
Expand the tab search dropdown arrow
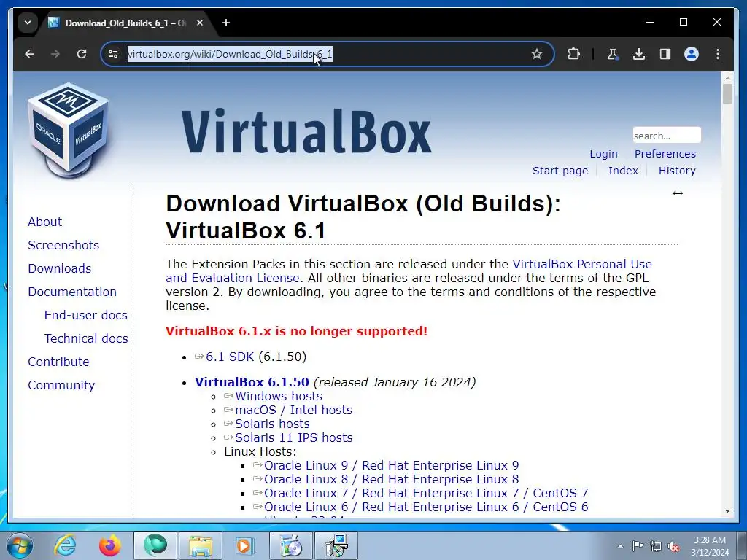click(28, 23)
